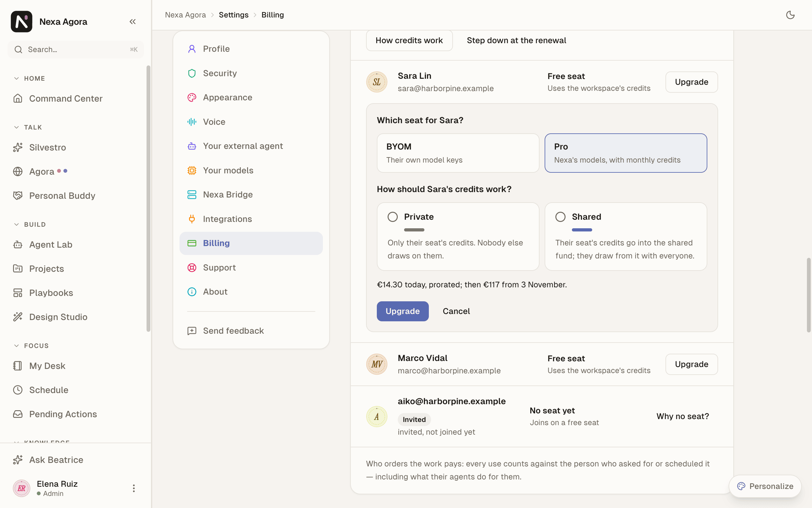Open Pending Actions inbox icon
The image size is (812, 508).
coord(18,414)
